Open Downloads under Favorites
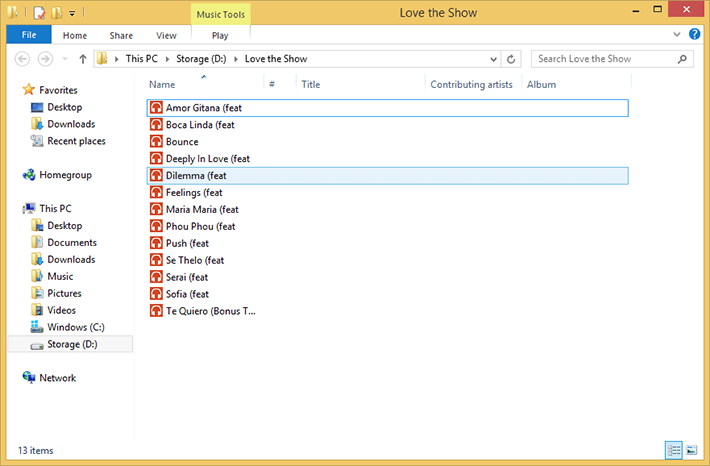 point(71,124)
